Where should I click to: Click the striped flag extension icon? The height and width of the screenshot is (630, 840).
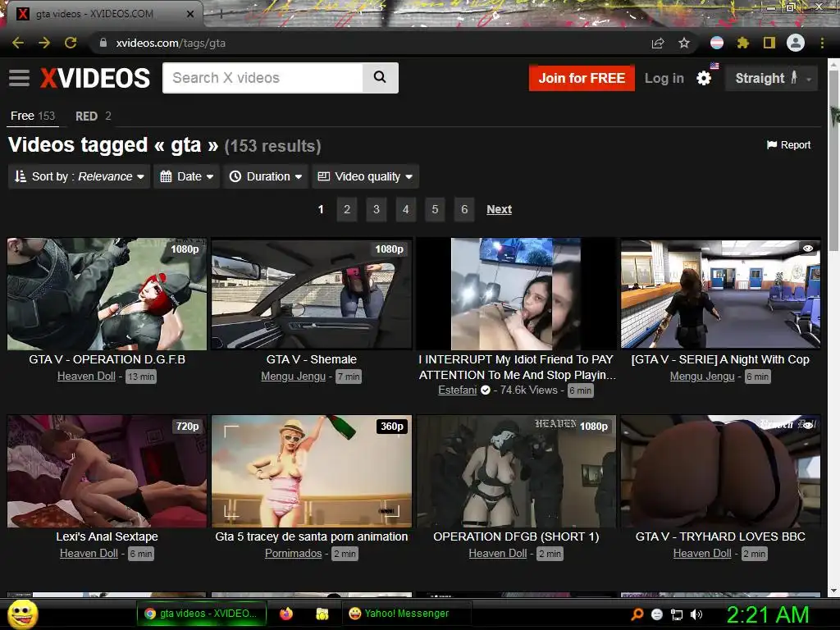[x=717, y=43]
